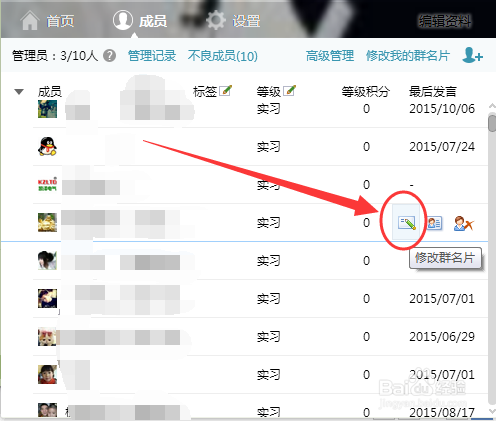Open 管理记录 management log link
This screenshot has width=496, height=421.
pyautogui.click(x=152, y=56)
